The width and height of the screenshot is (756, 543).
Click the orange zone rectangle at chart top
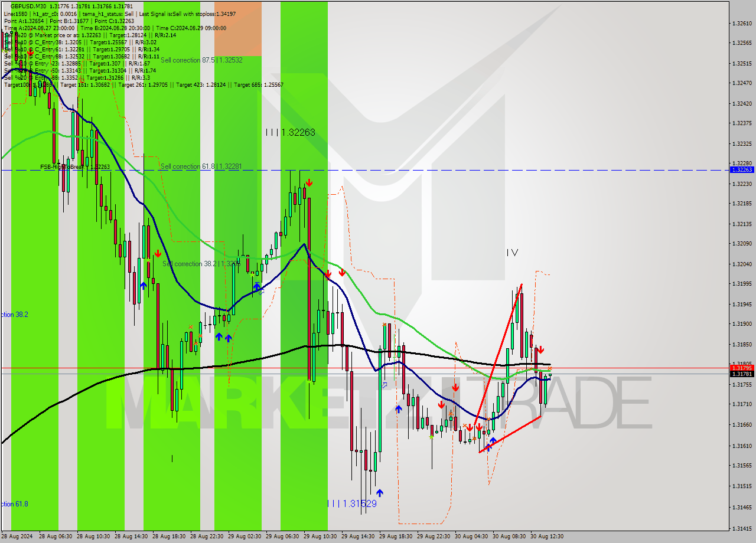click(x=237, y=28)
